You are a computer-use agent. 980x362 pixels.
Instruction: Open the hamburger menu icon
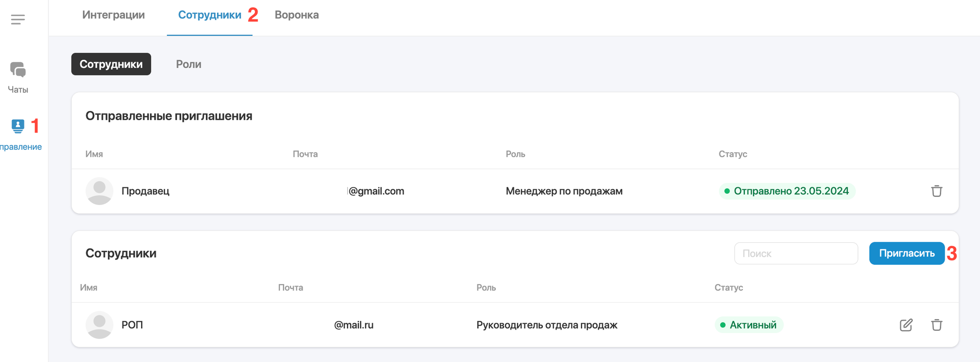pyautogui.click(x=18, y=20)
